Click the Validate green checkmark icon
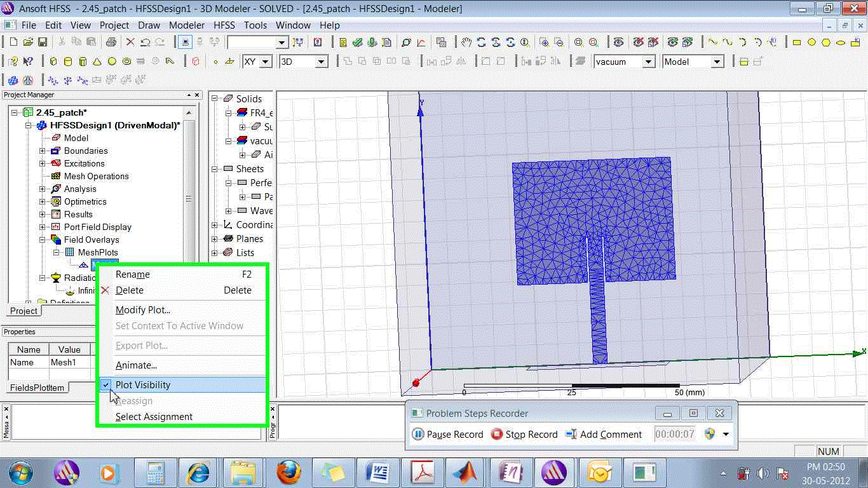The image size is (868, 488). 358,42
